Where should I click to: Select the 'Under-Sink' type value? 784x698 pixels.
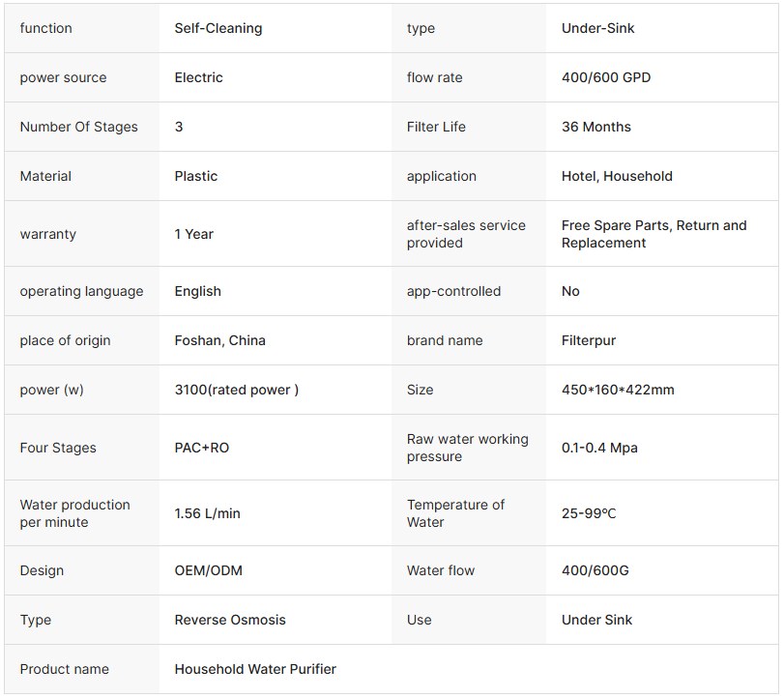(x=597, y=28)
